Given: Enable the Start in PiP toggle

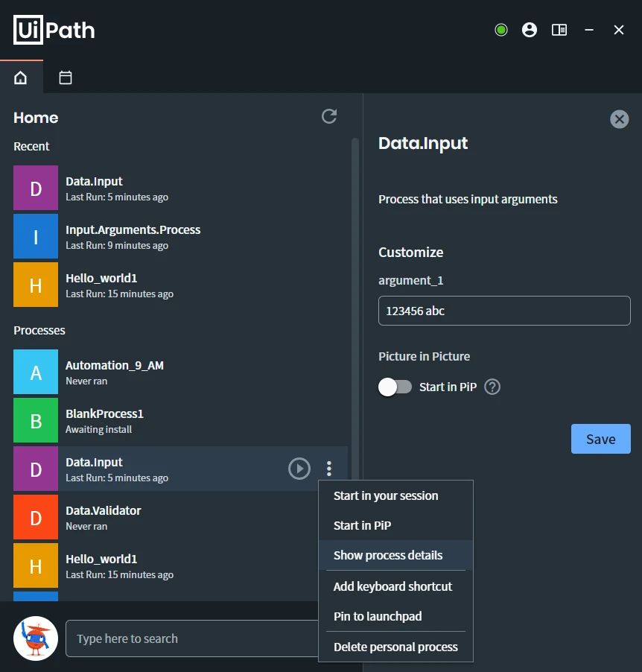Looking at the screenshot, I should [395, 387].
